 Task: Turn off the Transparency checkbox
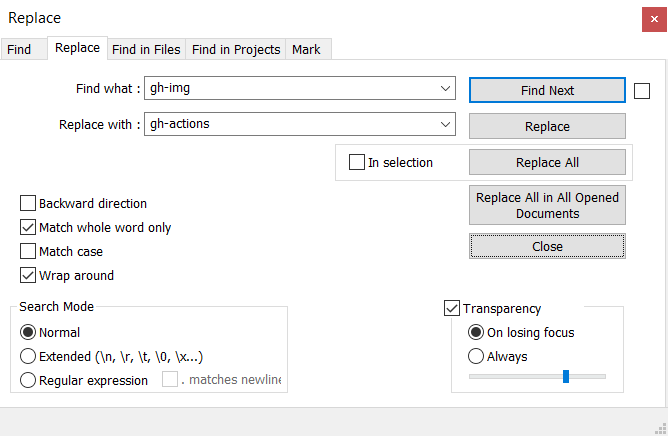point(452,308)
